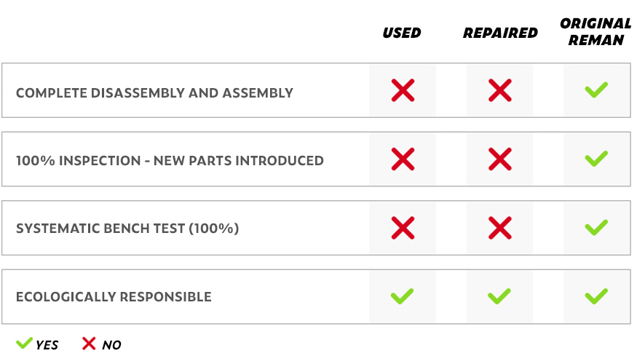
Task: Click green check for Reman 100% inspection
Action: [x=596, y=159]
